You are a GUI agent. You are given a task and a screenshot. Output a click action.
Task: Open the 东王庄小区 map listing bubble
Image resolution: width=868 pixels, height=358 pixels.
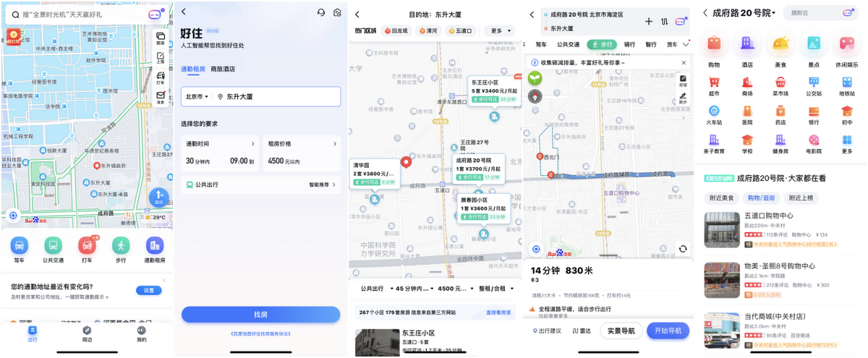point(494,90)
